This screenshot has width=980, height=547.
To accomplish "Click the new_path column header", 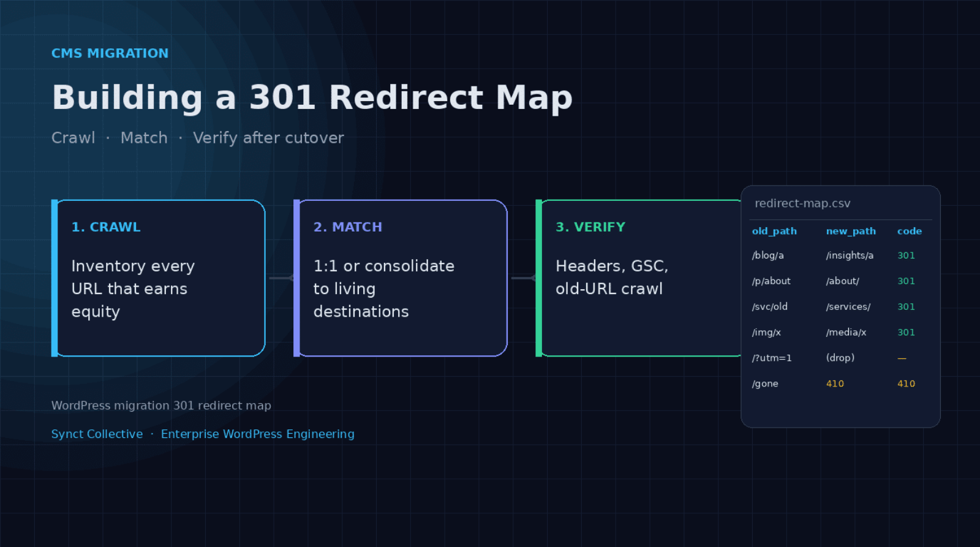I will tap(851, 231).
